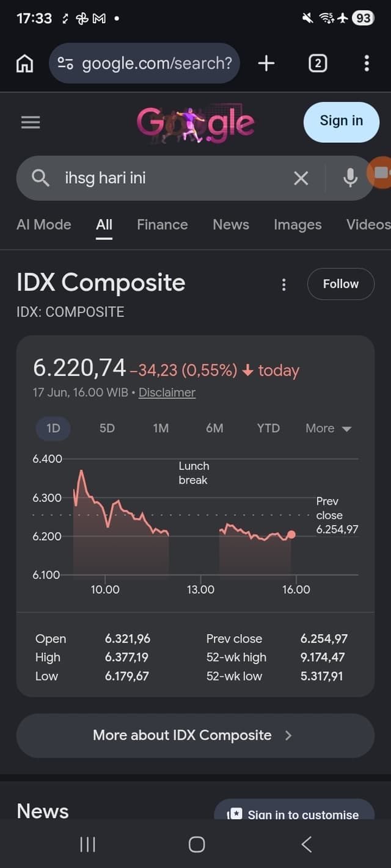The width and height of the screenshot is (391, 868).
Task: Tap the Sign in button
Action: [x=342, y=121]
